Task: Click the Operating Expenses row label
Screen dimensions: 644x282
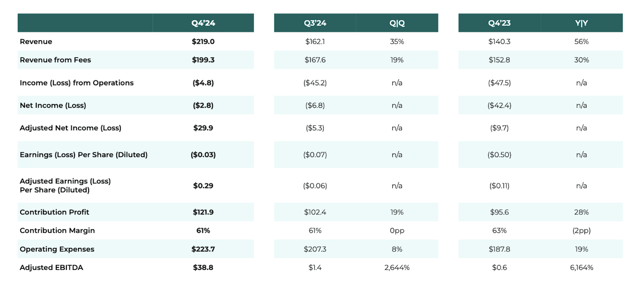Action: 57,249
